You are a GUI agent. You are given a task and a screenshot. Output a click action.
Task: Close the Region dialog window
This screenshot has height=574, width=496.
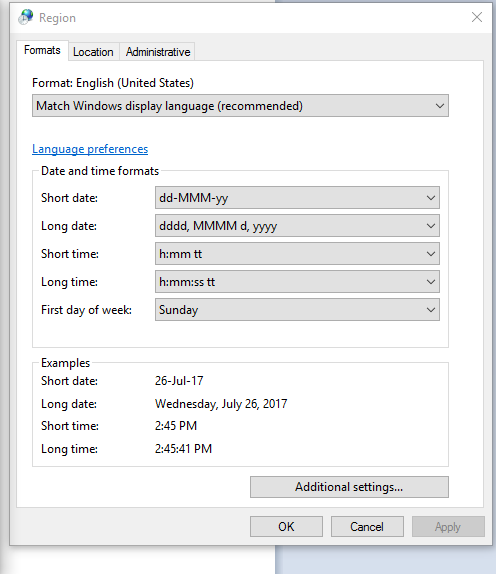[x=477, y=17]
